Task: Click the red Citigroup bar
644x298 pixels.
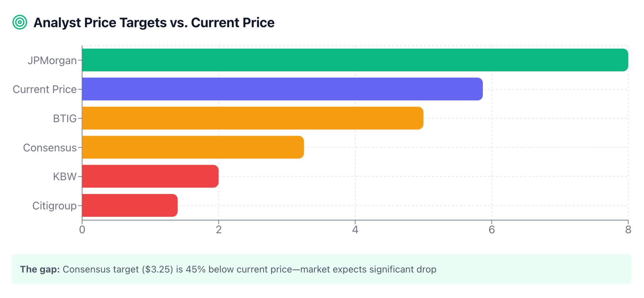Action: tap(130, 205)
